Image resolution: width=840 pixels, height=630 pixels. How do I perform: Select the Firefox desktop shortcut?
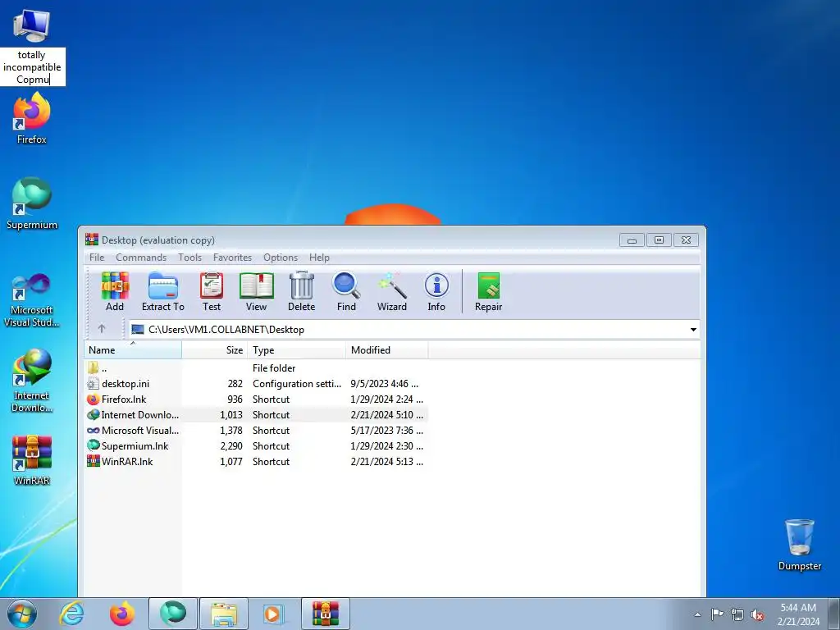point(32,118)
